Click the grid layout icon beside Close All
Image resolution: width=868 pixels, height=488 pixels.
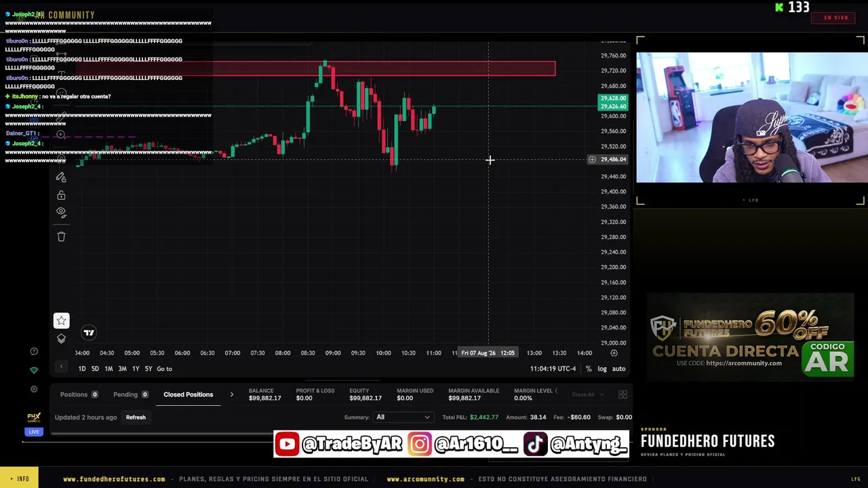(x=623, y=394)
